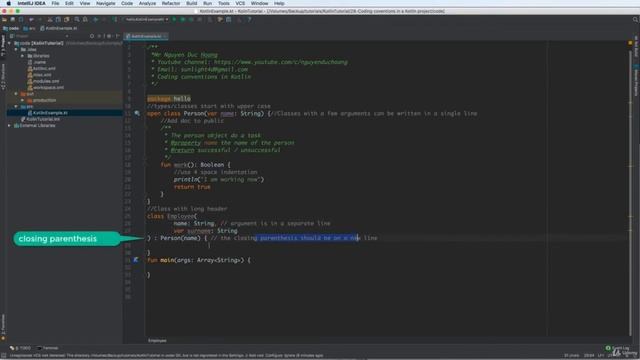Screen dimensions: 640x360
Task: Expand the production folder node
Action: click(22, 100)
